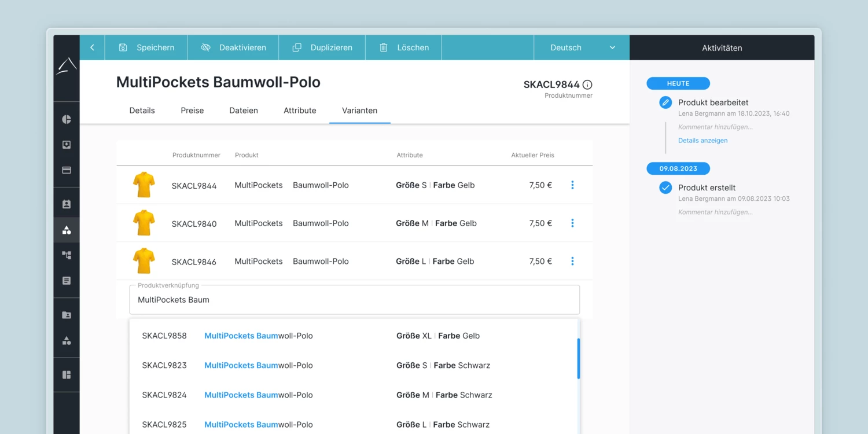
Task: Click the info icon beside SKACL9844
Action: pyautogui.click(x=587, y=84)
